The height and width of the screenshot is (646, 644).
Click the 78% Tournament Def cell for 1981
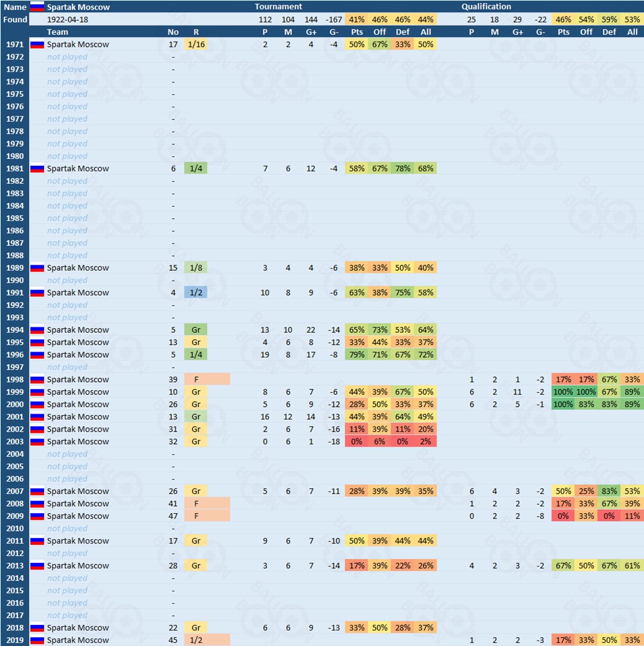tap(402, 168)
